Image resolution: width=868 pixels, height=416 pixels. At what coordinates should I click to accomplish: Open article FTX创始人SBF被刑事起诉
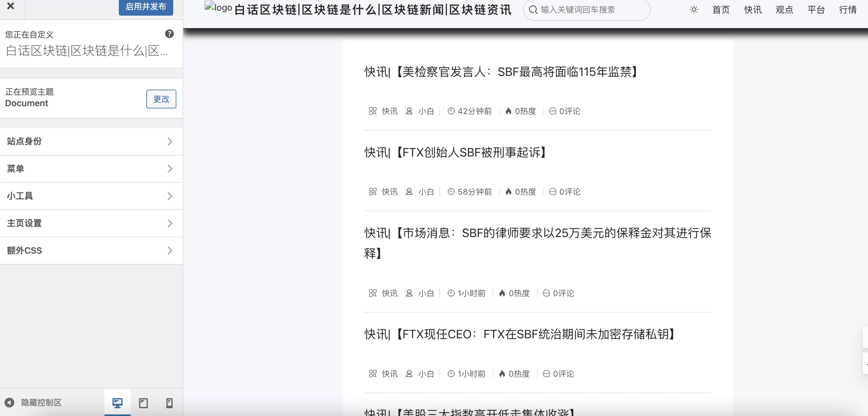[x=455, y=152]
